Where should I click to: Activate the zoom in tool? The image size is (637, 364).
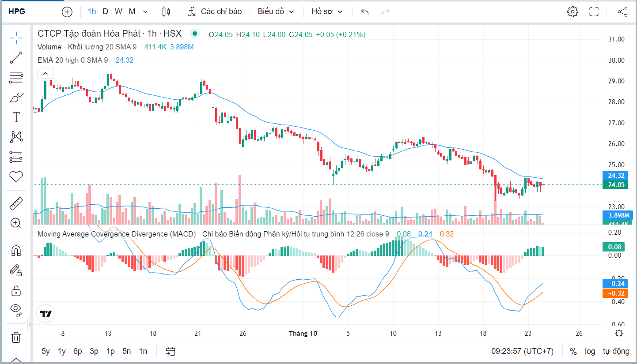(16, 223)
